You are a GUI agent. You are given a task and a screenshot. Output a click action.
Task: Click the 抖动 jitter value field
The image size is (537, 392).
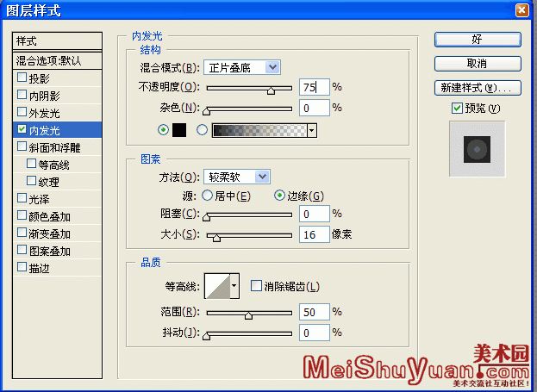(315, 333)
